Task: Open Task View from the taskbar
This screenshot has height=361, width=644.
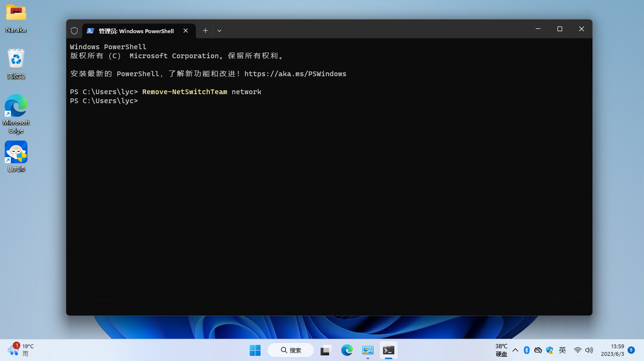Action: pyautogui.click(x=325, y=350)
